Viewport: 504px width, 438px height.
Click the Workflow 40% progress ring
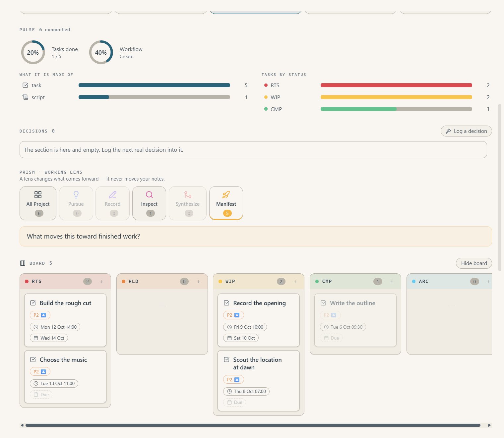(x=101, y=52)
